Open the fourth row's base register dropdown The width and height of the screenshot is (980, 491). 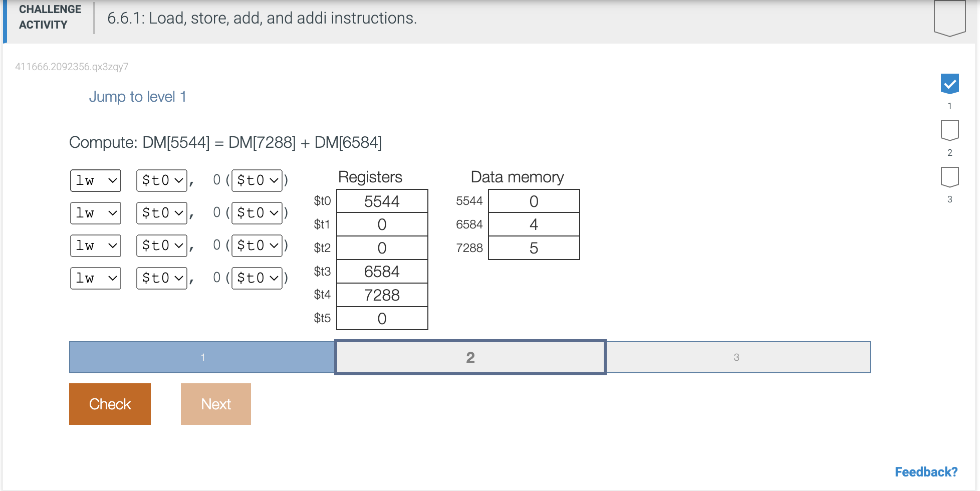click(257, 278)
